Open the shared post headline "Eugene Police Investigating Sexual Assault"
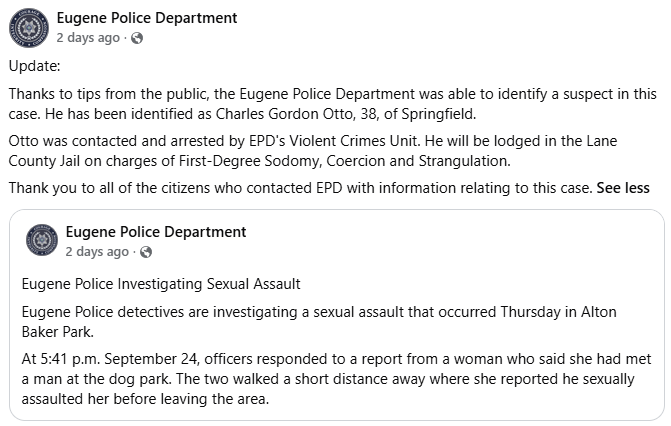Image resolution: width=671 pixels, height=426 pixels. [161, 284]
